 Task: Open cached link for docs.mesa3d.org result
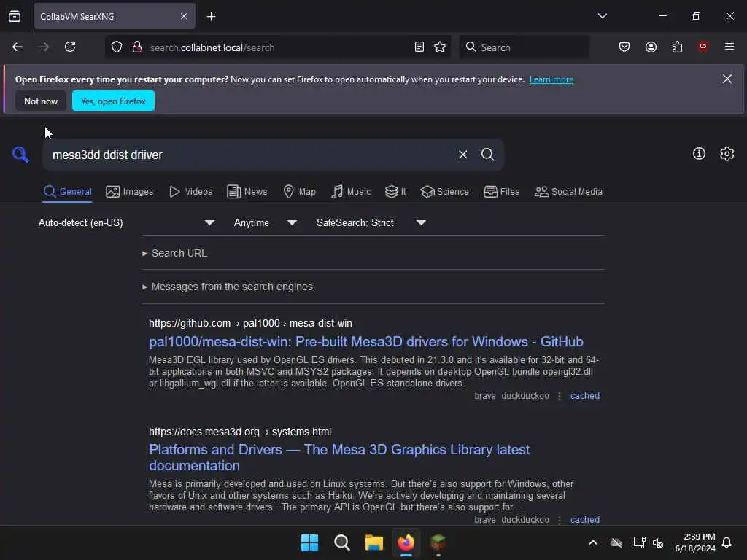585,519
